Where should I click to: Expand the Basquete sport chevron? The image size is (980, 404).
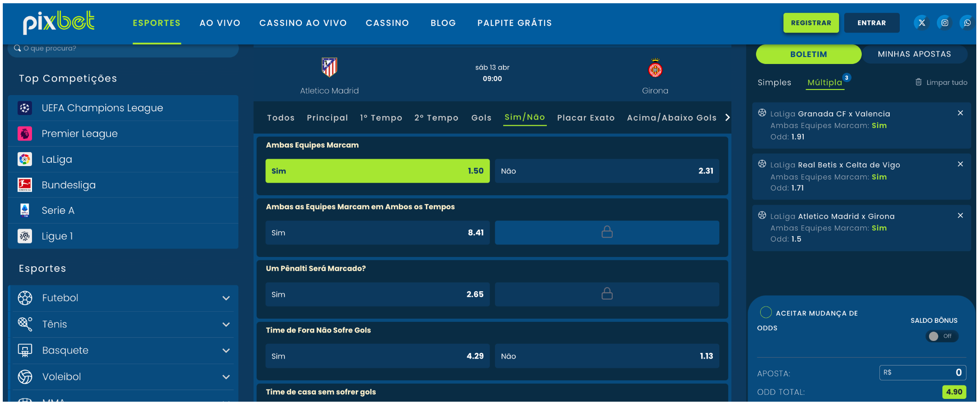pyautogui.click(x=226, y=351)
